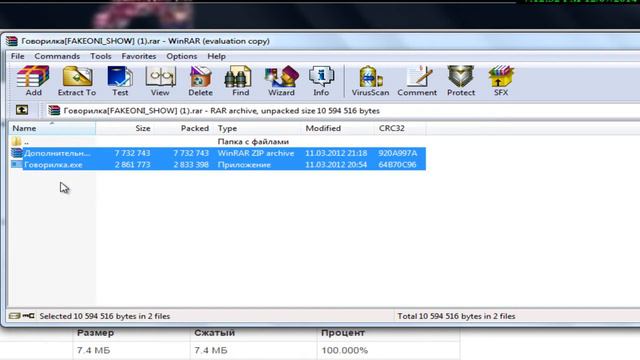Click the 'Сжатый' header in background window
Image resolution: width=640 pixels, height=360 pixels.
(215, 333)
